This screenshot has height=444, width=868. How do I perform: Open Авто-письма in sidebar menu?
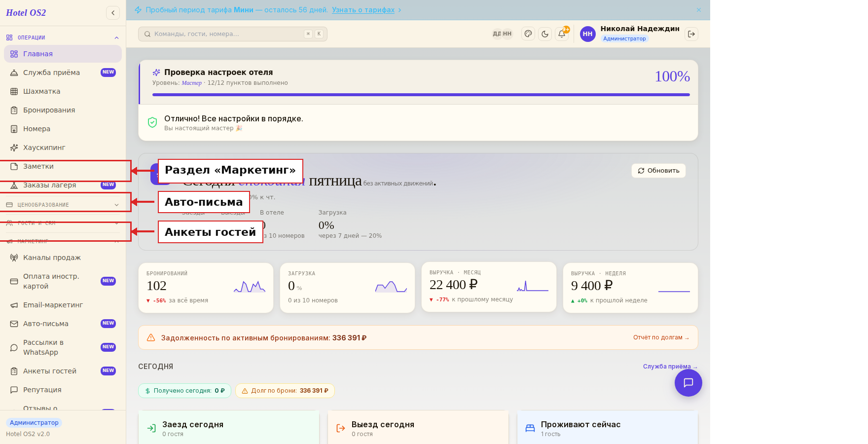pos(63,324)
